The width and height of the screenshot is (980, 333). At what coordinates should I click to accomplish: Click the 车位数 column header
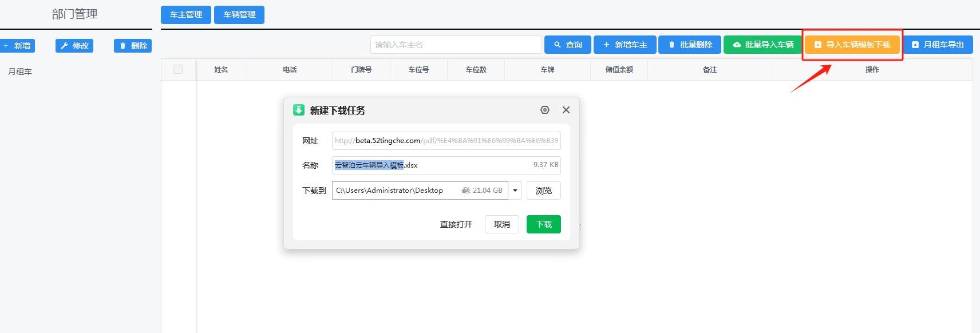point(476,70)
